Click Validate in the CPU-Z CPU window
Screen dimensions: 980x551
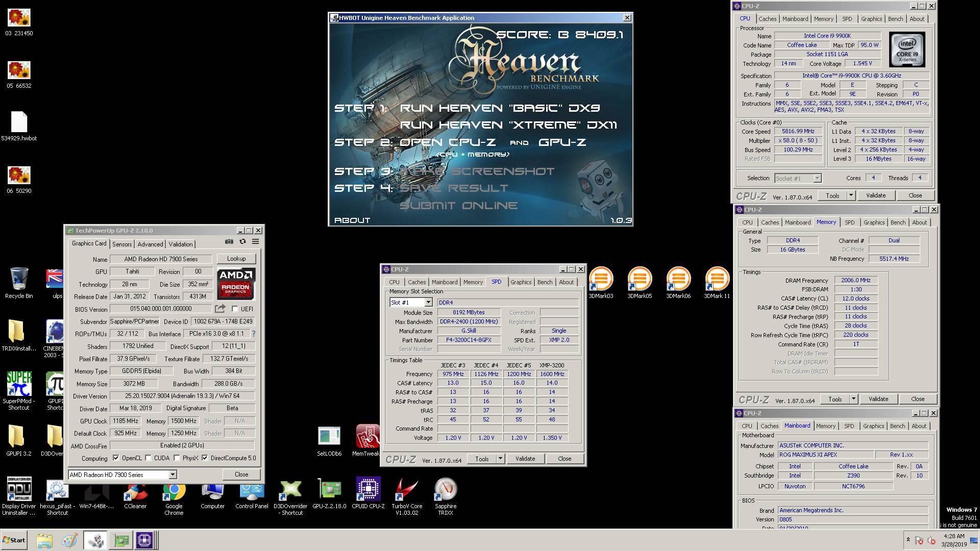coord(876,195)
